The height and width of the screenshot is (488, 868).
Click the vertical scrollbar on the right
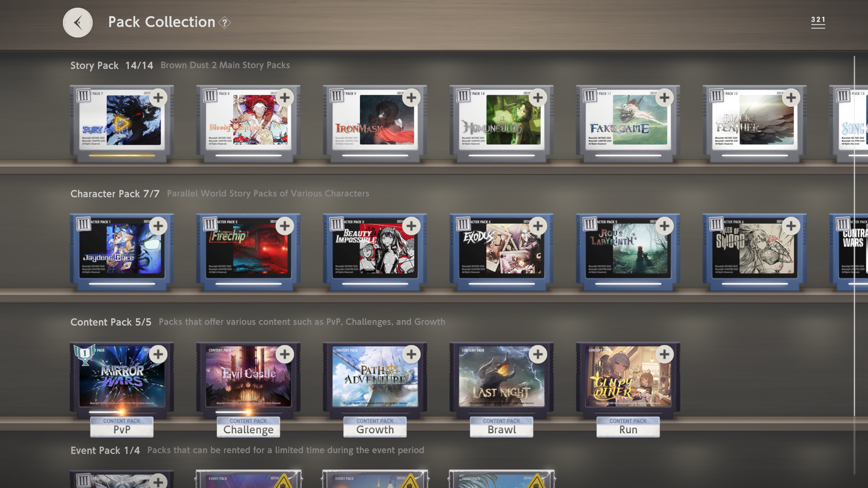point(854,236)
